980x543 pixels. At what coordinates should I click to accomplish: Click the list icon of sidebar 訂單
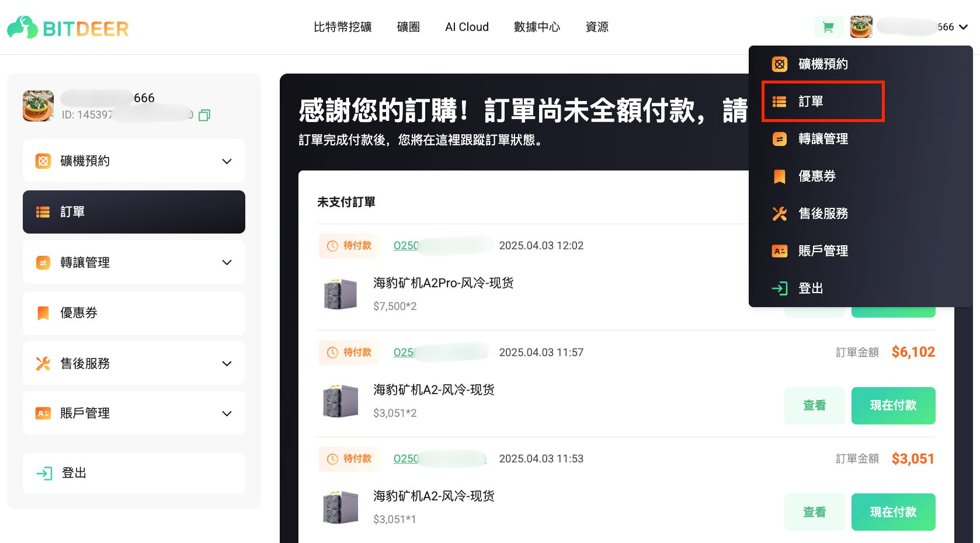pos(43,212)
